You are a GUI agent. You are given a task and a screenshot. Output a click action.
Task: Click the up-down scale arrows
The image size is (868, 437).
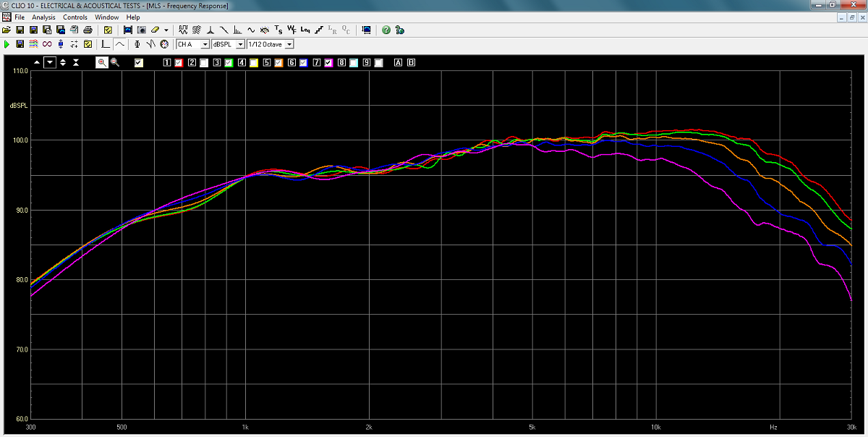coord(63,62)
